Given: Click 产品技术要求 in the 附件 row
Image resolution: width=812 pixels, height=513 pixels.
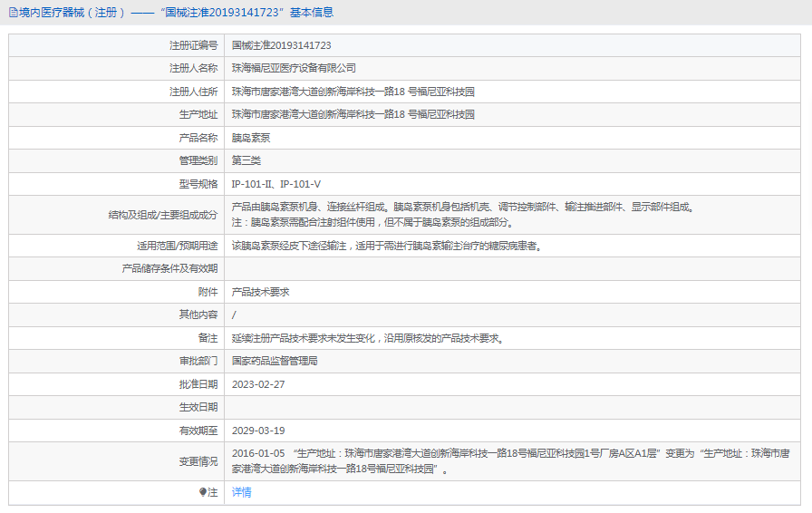Looking at the screenshot, I should click(260, 292).
